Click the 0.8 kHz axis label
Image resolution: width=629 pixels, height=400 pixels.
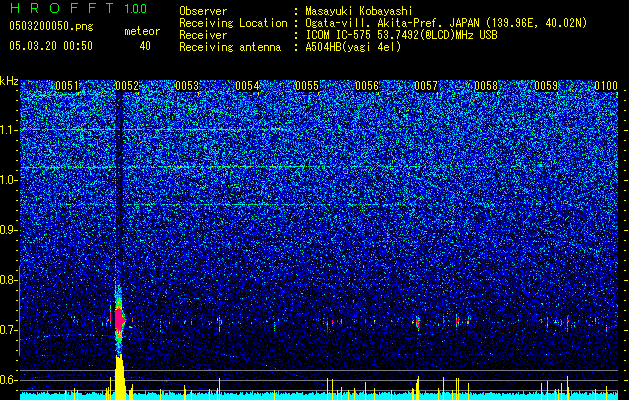click(8, 280)
